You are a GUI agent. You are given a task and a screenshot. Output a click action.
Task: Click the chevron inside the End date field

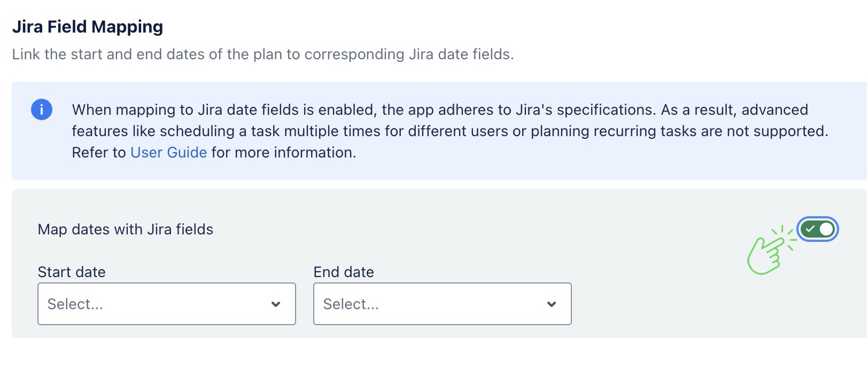click(551, 304)
